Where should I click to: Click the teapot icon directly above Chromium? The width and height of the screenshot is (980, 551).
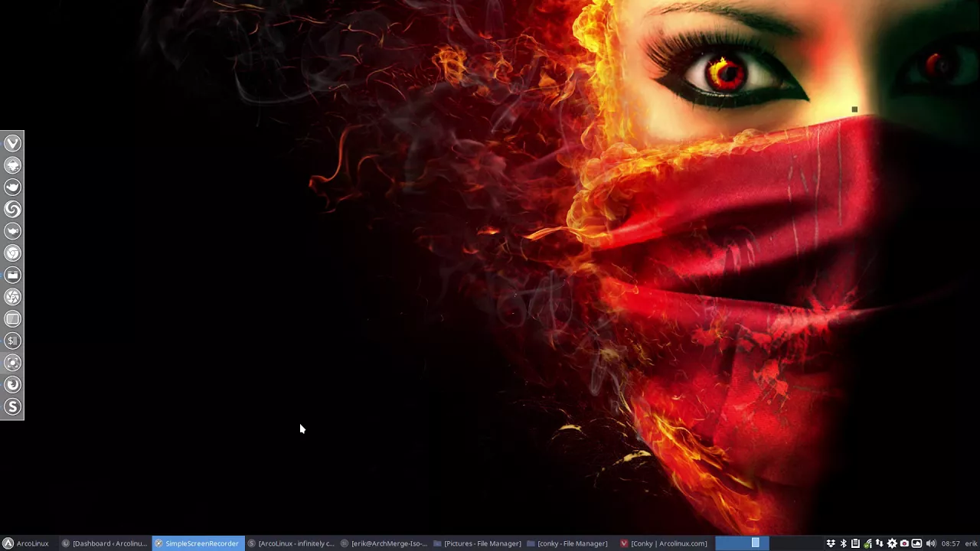pyautogui.click(x=12, y=231)
